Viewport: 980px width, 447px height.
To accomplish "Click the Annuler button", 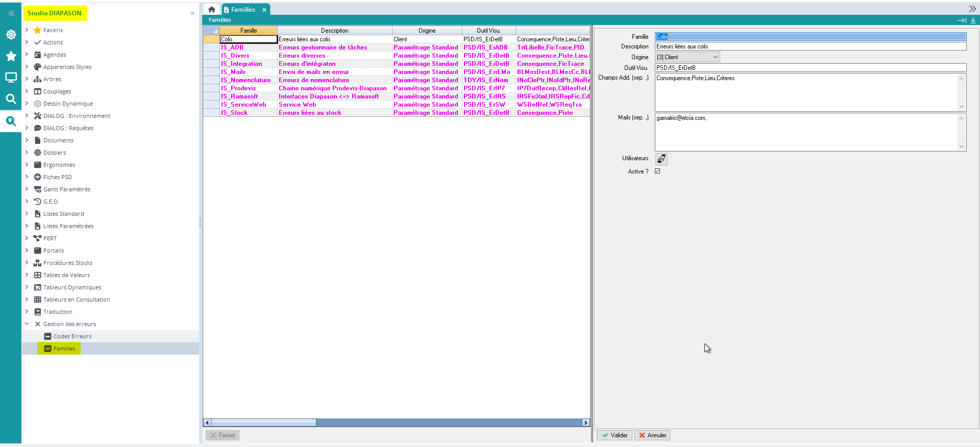I will tap(652, 435).
